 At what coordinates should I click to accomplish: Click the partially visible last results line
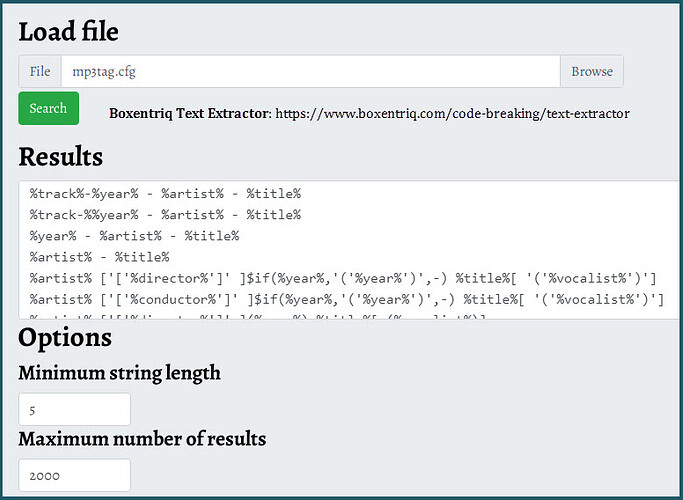click(x=257, y=316)
